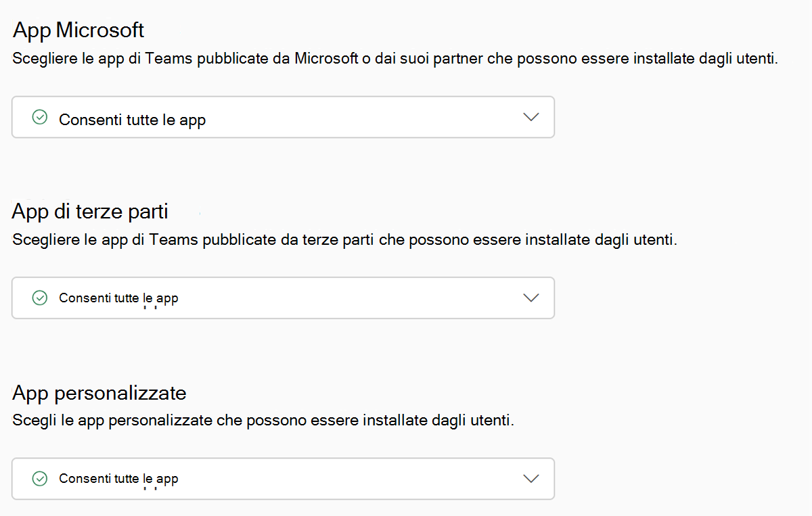This screenshot has height=516, width=812.
Task: Select "Consenti tutte le app" text under App personalizzate
Action: pyautogui.click(x=118, y=479)
